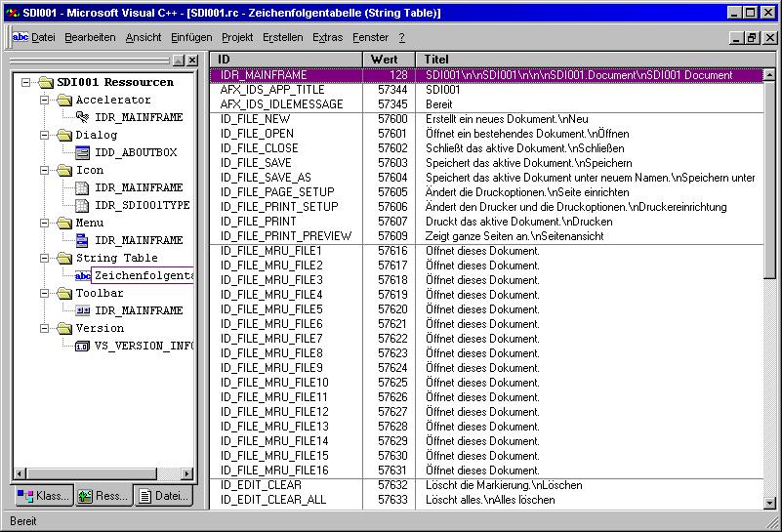Viewport: 782px width, 532px height.
Task: Open the Projekt menu
Action: tap(237, 37)
